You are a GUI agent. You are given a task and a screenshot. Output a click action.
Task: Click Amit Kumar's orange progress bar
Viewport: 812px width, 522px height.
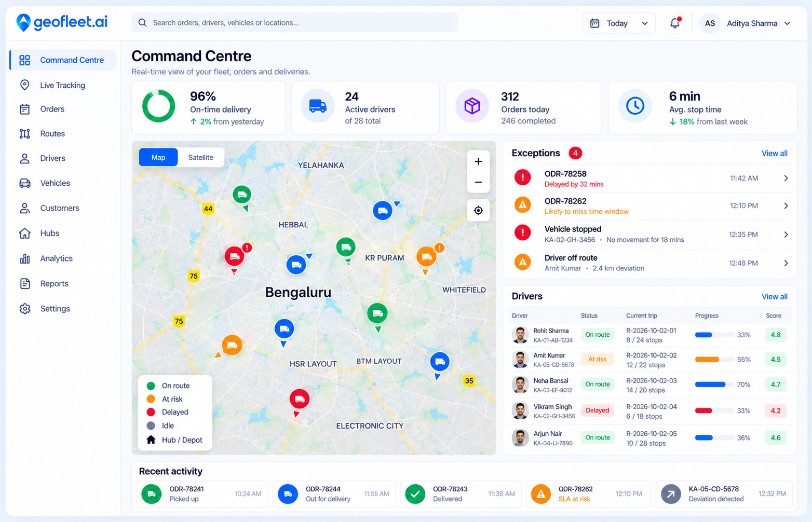pos(714,360)
